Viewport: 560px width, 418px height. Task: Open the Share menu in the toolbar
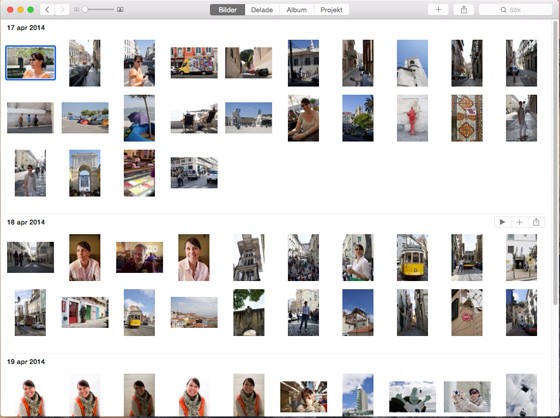coord(464,10)
